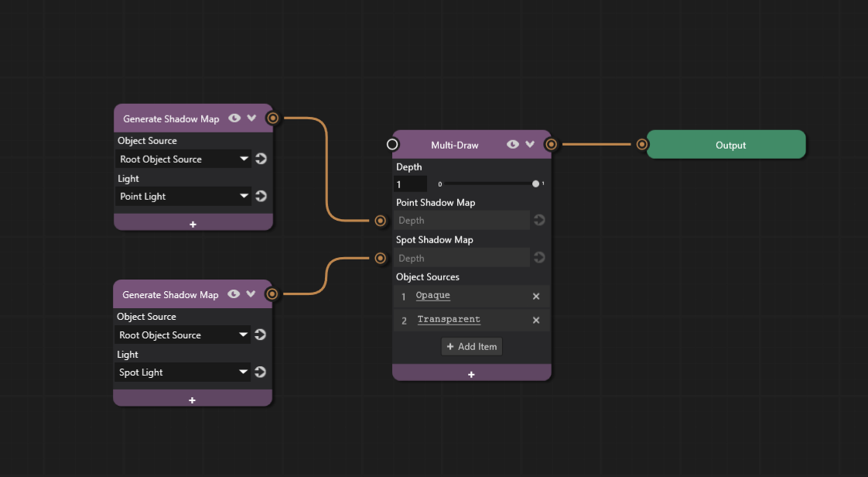The image size is (868, 477).
Task: Click the Point Shadow Map Depth field
Action: [462, 221]
